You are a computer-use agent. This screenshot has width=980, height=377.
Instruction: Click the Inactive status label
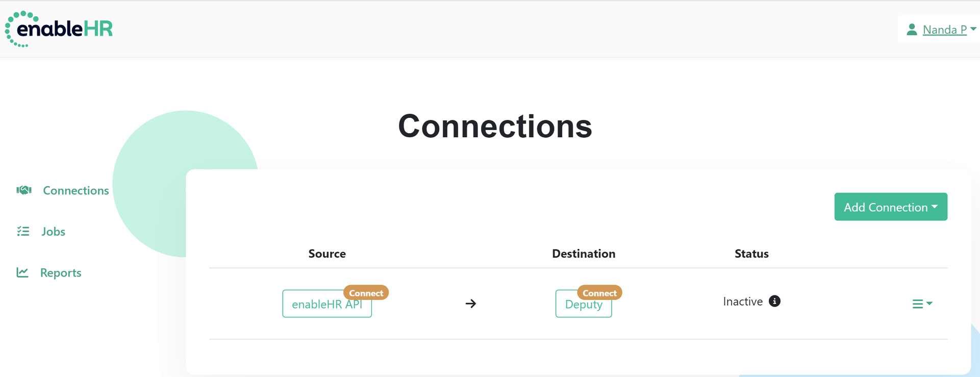point(743,301)
